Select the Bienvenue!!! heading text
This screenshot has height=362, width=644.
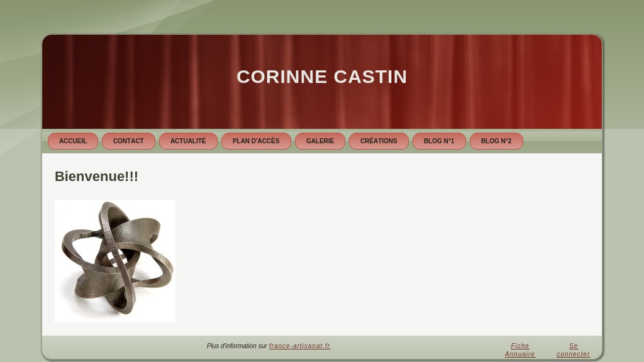pos(96,176)
